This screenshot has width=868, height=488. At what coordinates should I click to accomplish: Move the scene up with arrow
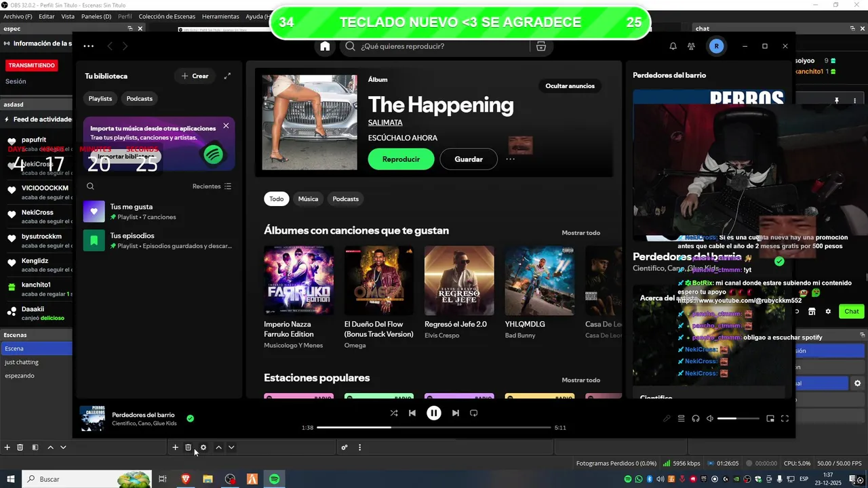click(x=50, y=447)
